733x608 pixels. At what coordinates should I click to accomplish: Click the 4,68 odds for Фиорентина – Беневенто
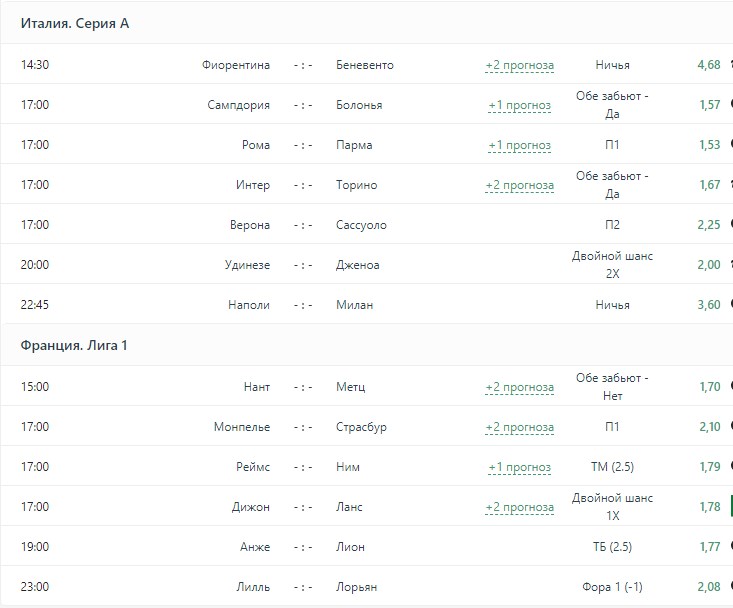point(709,65)
